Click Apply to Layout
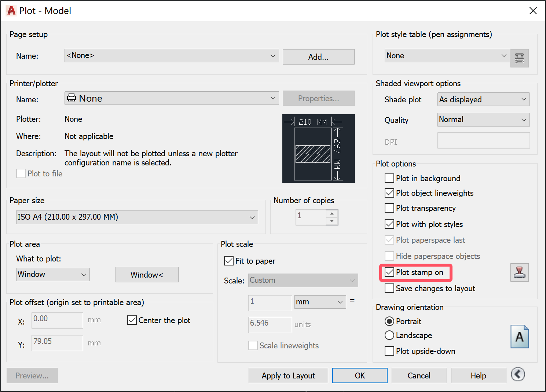The image size is (546, 392). (x=288, y=375)
